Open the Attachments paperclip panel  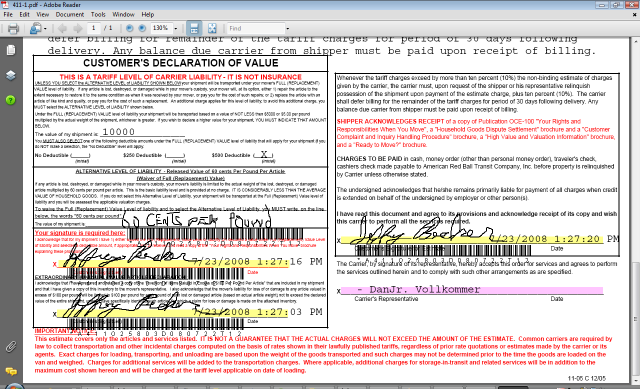(x=11, y=347)
